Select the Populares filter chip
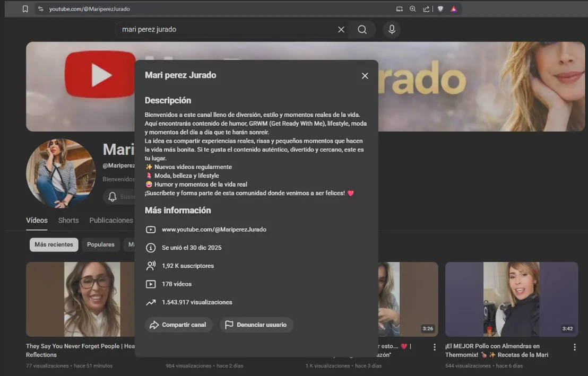 100,244
